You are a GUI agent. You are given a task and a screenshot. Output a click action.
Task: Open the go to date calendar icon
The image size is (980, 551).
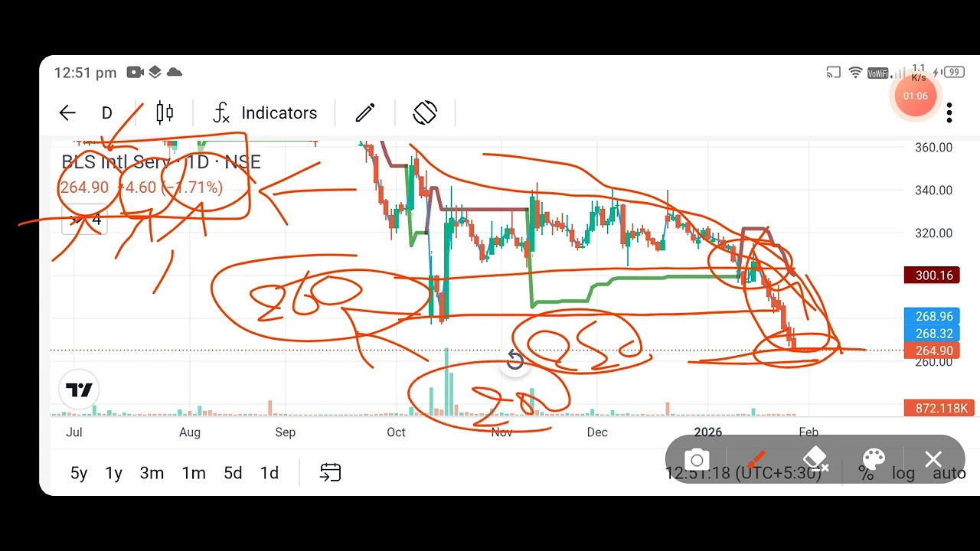pos(330,473)
